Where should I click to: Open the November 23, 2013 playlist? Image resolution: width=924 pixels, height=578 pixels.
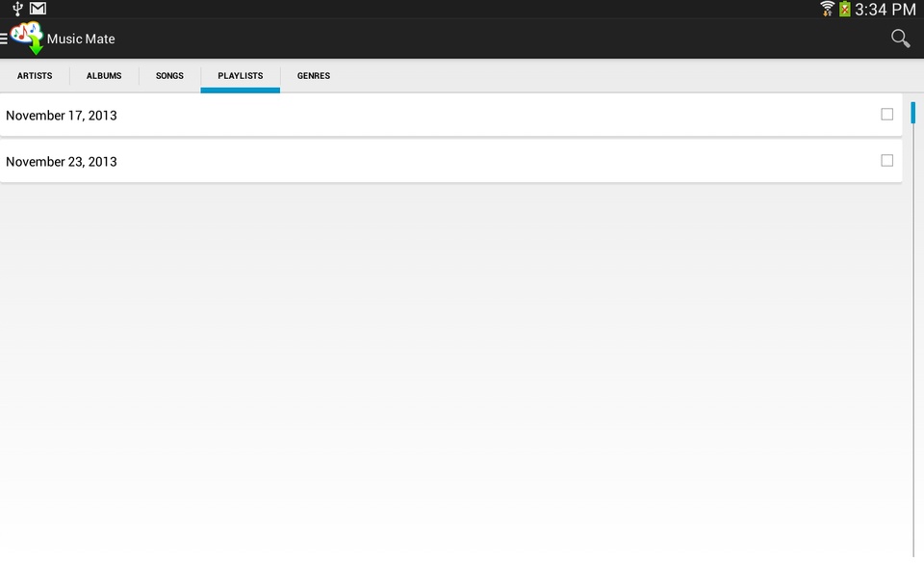click(450, 161)
